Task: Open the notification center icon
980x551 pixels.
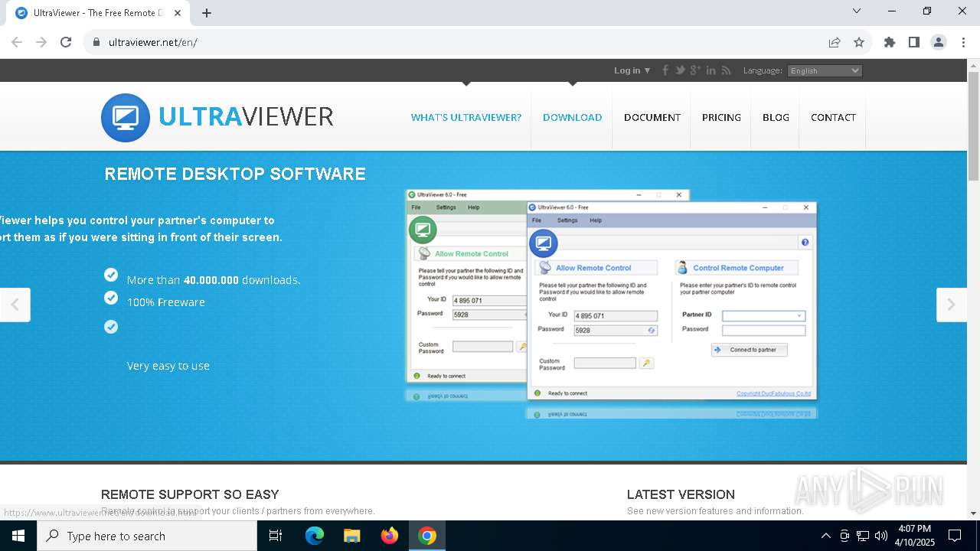Action: point(955,536)
